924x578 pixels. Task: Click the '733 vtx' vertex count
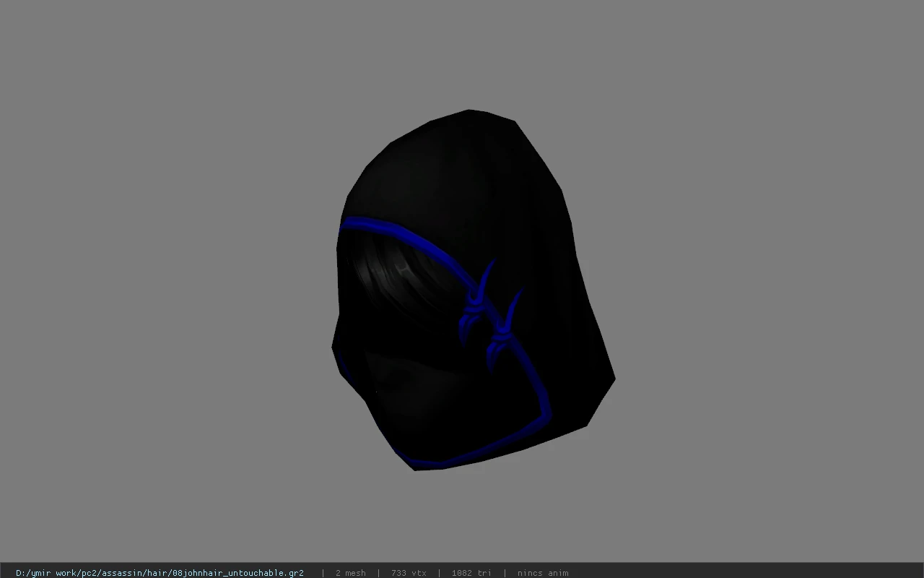(409, 573)
